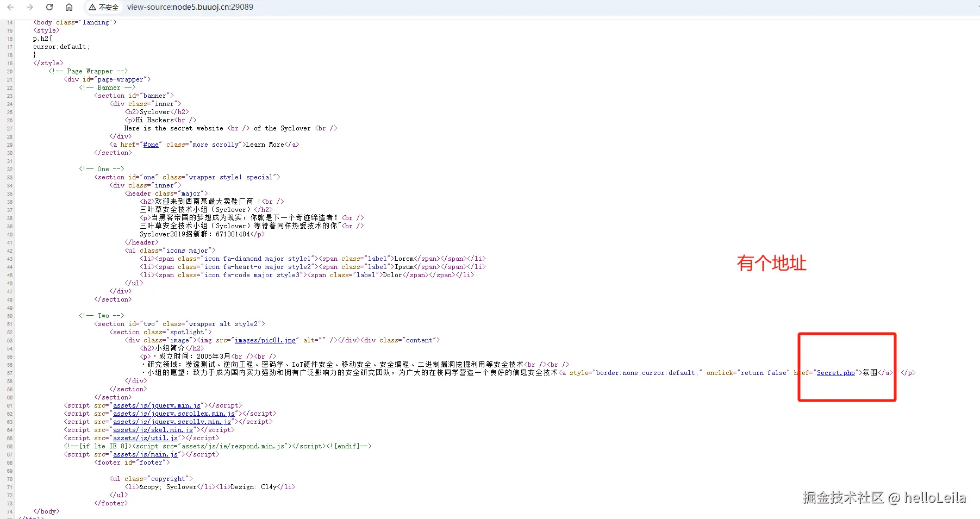Click the "<h2>Syclover</h2>" source line
The height and width of the screenshot is (519, 980).
(x=157, y=112)
